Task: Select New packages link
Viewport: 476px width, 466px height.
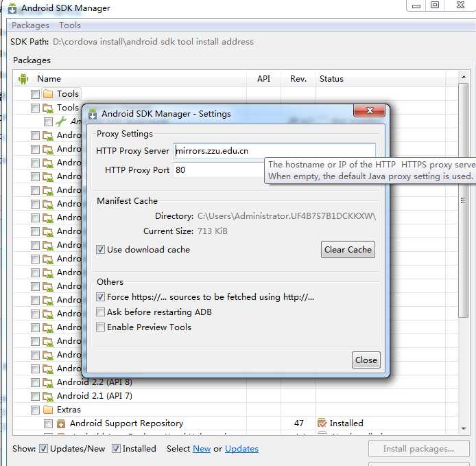Action: pyautogui.click(x=202, y=449)
